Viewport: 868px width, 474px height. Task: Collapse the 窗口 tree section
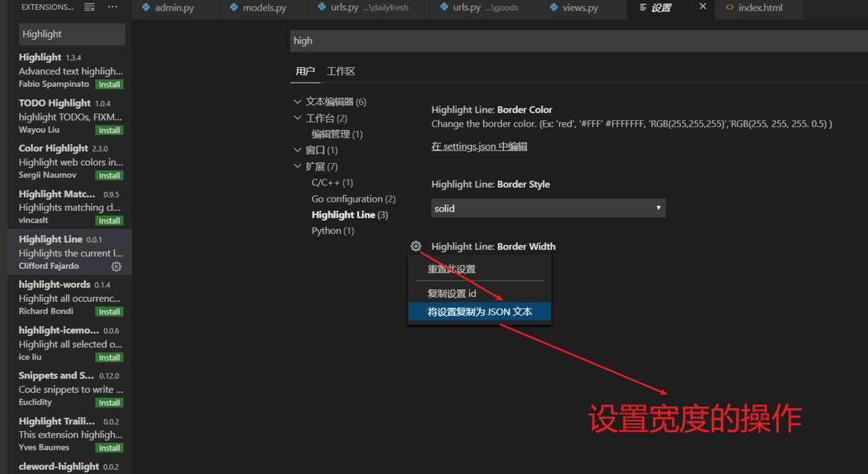click(x=297, y=150)
